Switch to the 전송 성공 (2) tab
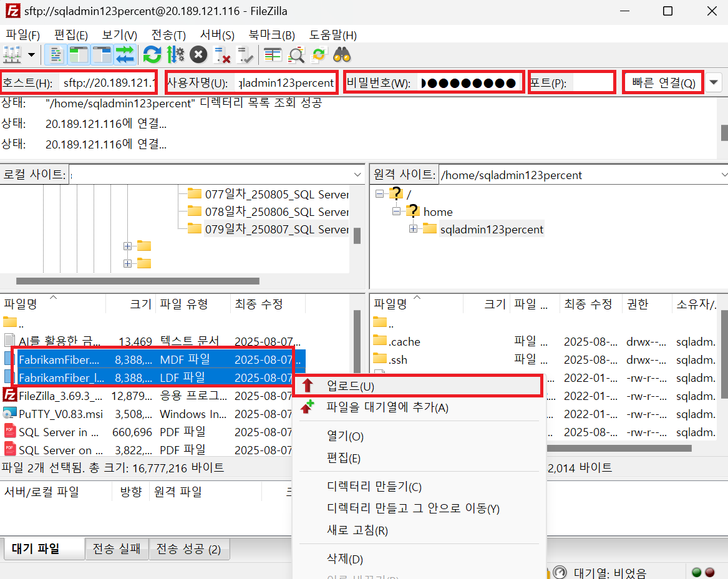 [x=188, y=549]
